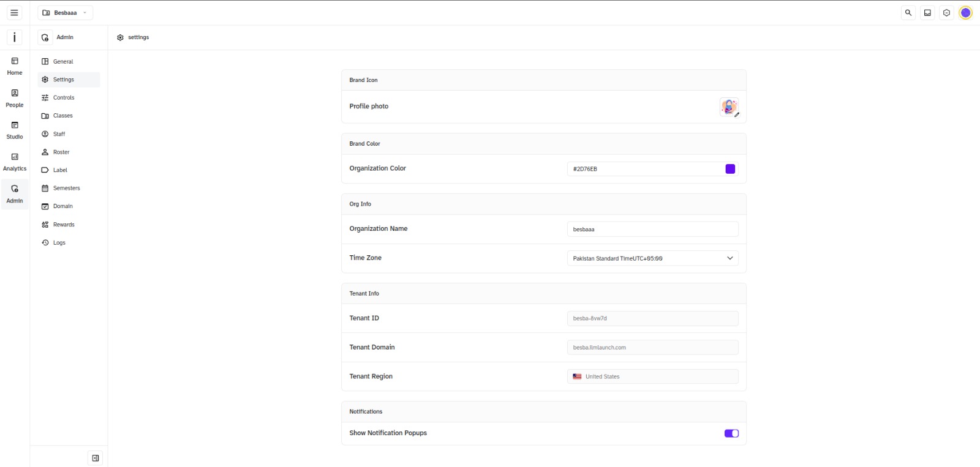Open Logs in the admin menu
Viewport: 980px width, 467px height.
pos(69,242)
